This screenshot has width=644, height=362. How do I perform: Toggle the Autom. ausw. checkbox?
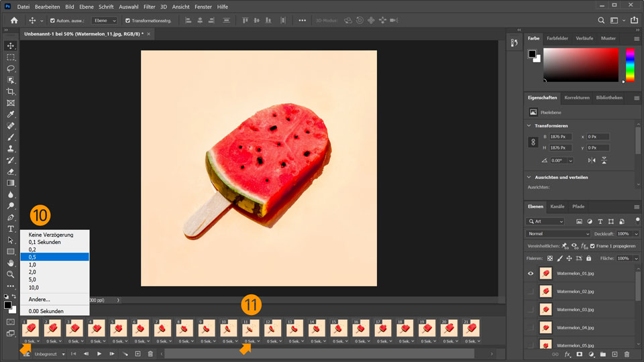[52, 21]
